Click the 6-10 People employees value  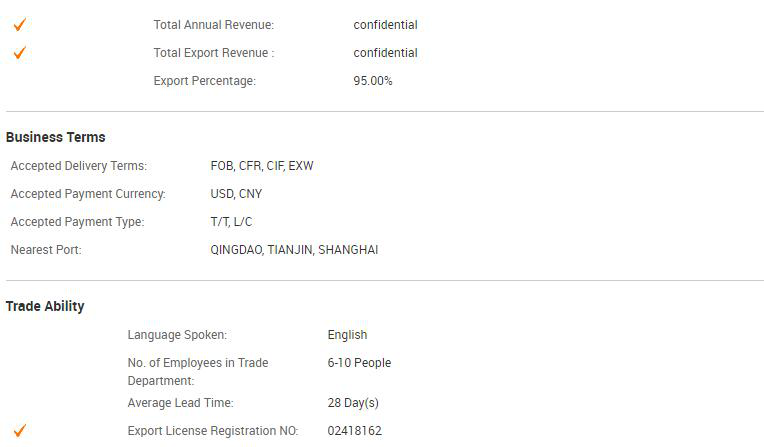point(359,363)
